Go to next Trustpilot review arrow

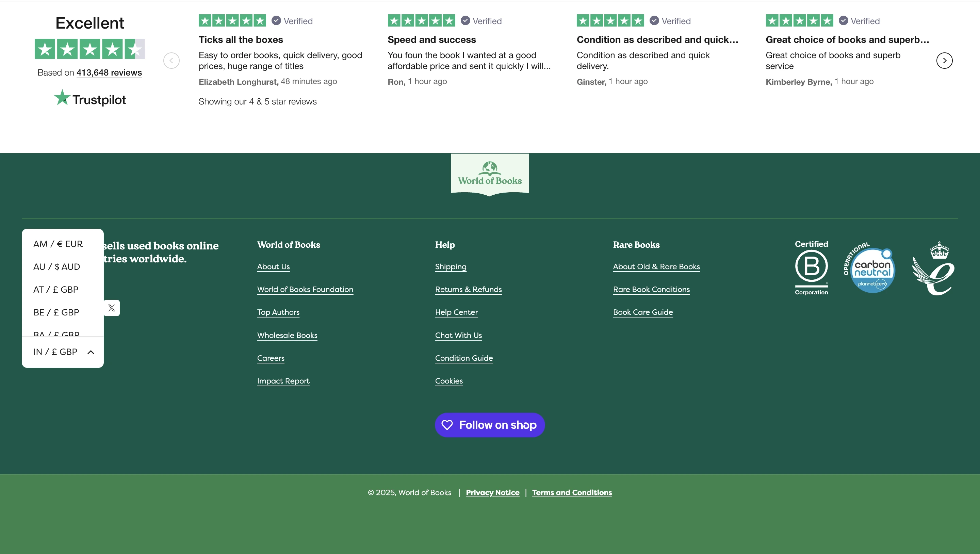tap(944, 61)
